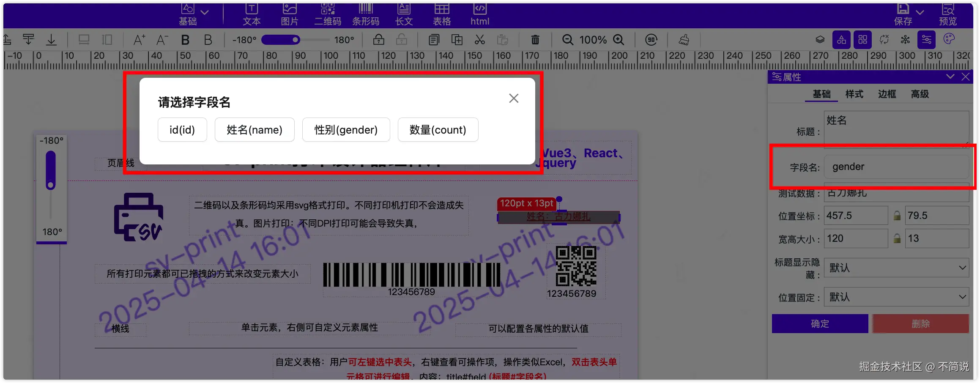Switch to the 样式 tab
Screen dimensions: 980x383
854,94
